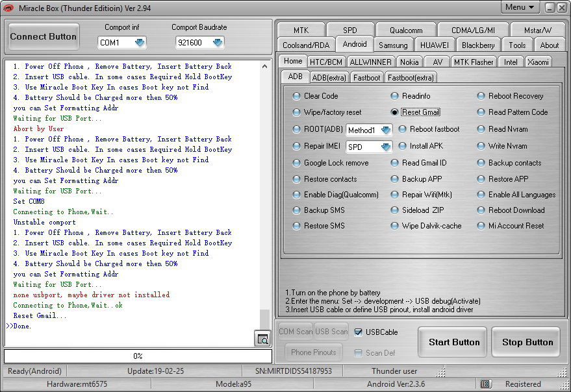Open the Blackberry tab
Image resolution: width=571 pixels, height=392 pixels.
pyautogui.click(x=478, y=45)
